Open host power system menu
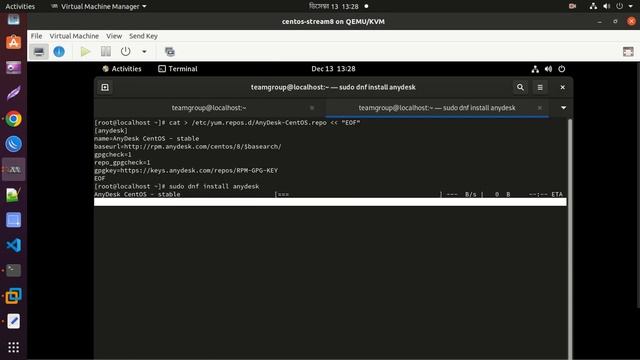Screen dimensions: 640x360 [619, 6]
